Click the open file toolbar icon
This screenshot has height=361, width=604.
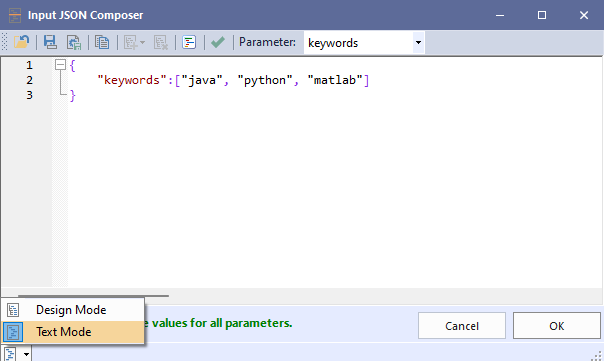(22, 42)
